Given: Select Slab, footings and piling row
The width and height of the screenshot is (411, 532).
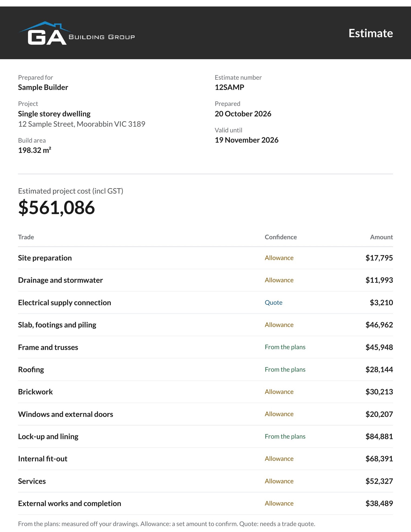Looking at the screenshot, I should (205, 325).
